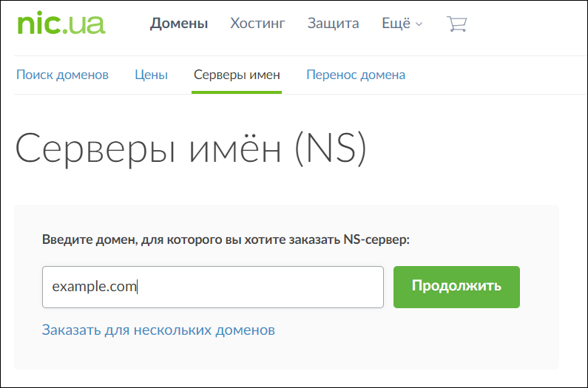Select the Серверы имен tab
Screen dimensions: 588x388
(x=237, y=75)
